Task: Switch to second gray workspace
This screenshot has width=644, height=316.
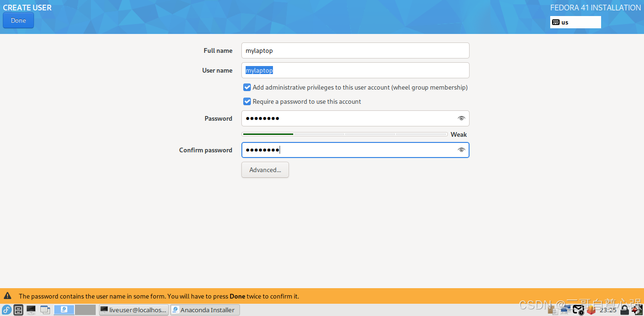Action: [x=85, y=310]
